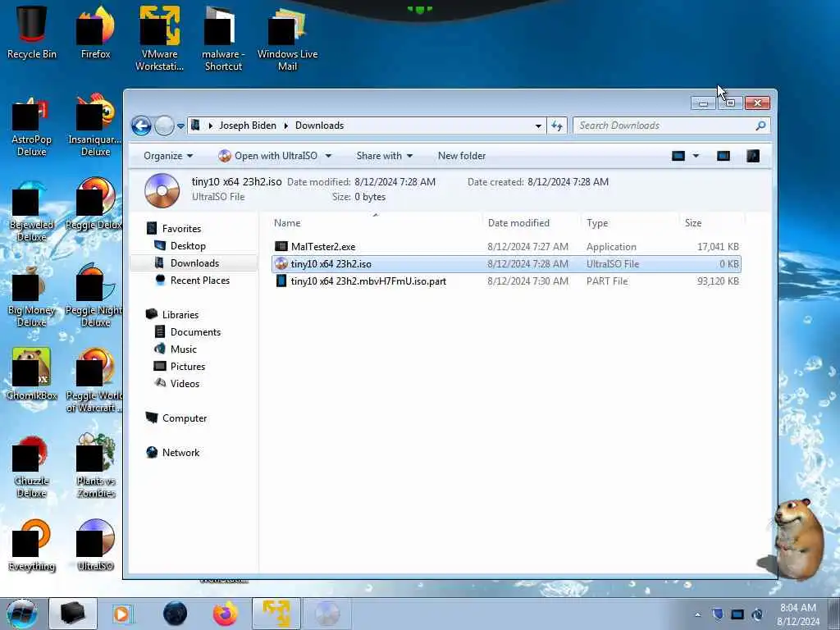
Task: Select the UltraISO desktop icon
Action: pyautogui.click(x=95, y=546)
